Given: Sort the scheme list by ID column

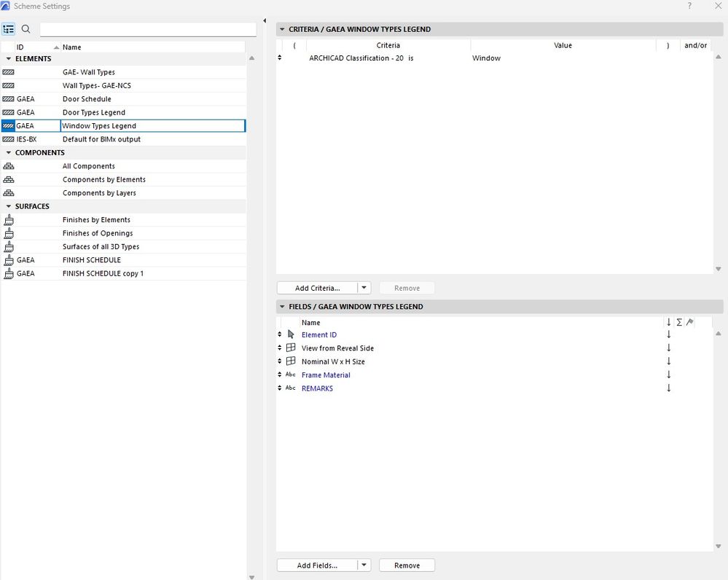Looking at the screenshot, I should coord(37,47).
